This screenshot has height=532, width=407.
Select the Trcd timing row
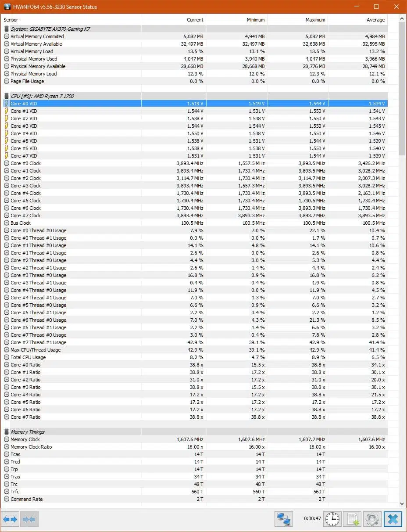pos(195,462)
